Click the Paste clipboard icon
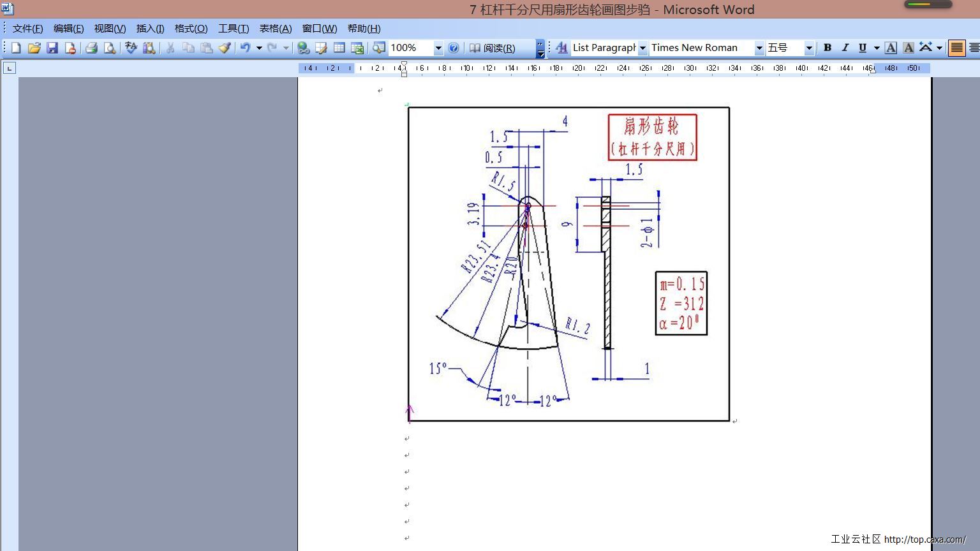 206,48
